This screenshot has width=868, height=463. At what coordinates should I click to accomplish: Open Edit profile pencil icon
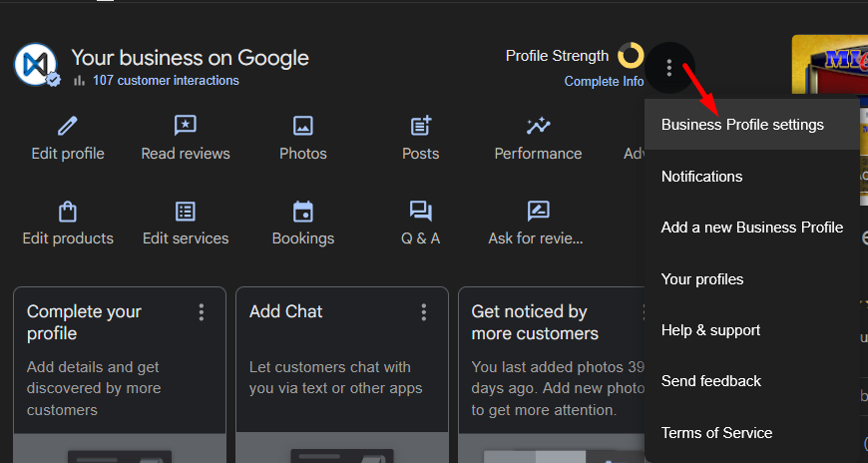(68, 126)
